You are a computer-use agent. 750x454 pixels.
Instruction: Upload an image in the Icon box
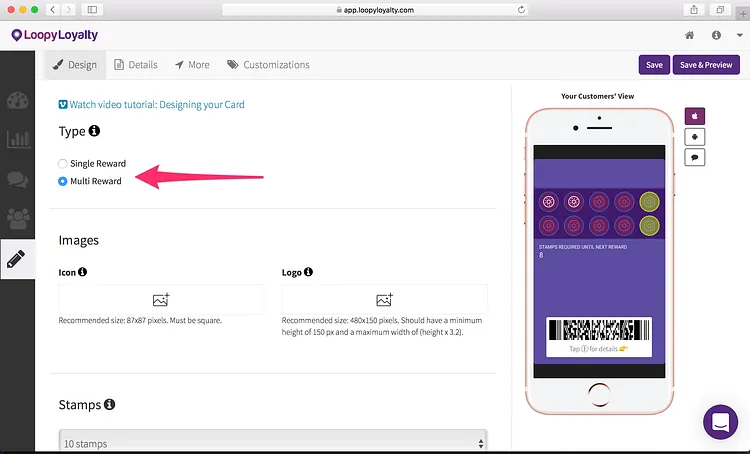click(x=161, y=299)
